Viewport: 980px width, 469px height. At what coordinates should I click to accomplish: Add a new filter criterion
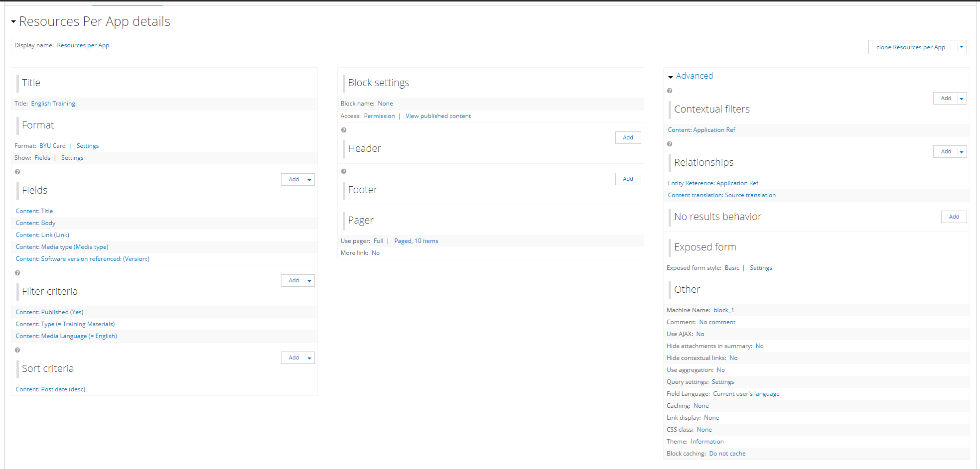coord(294,281)
